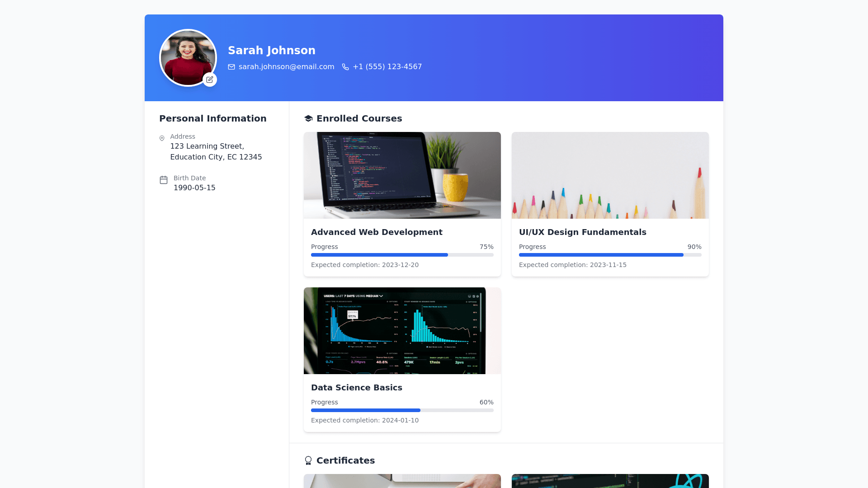Viewport: 868px width, 488px height.
Task: Click the Data Science analytics dashboard image
Action: click(x=402, y=331)
